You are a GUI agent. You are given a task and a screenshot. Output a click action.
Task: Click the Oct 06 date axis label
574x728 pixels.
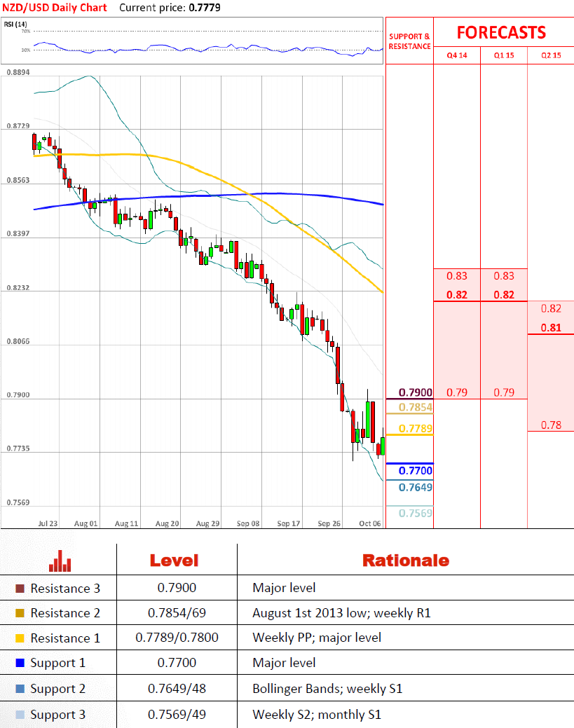pos(369,523)
